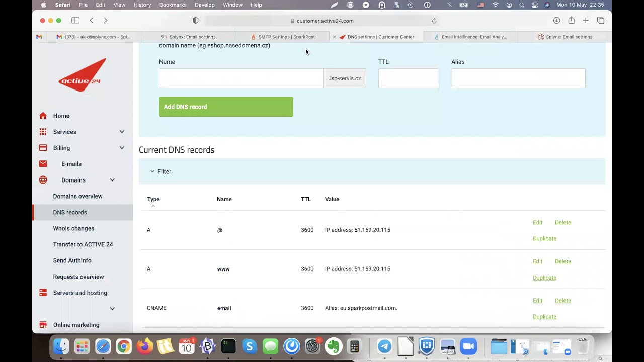Close the DNS settings tab
The height and width of the screenshot is (362, 644).
click(334, 37)
